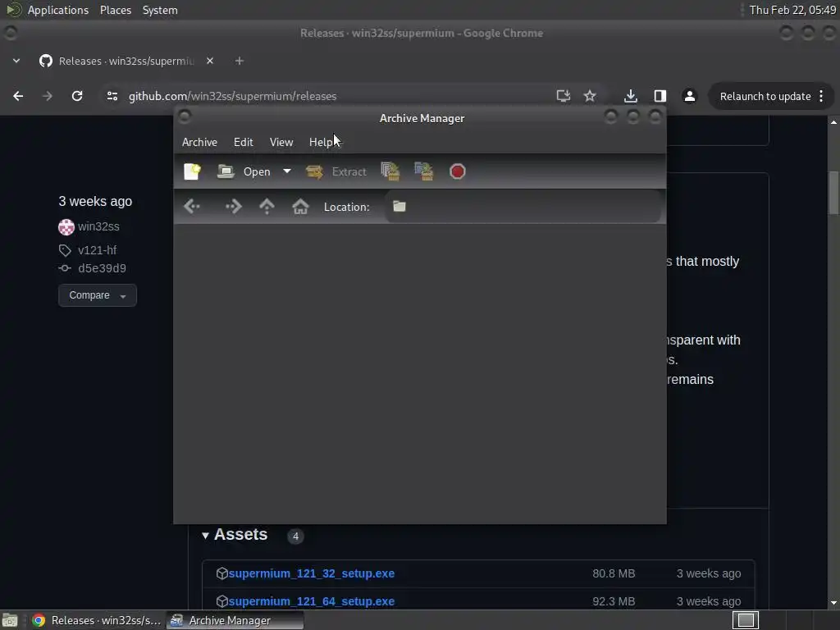The height and width of the screenshot is (630, 840).
Task: Open the Applications menu
Action: [58, 10]
